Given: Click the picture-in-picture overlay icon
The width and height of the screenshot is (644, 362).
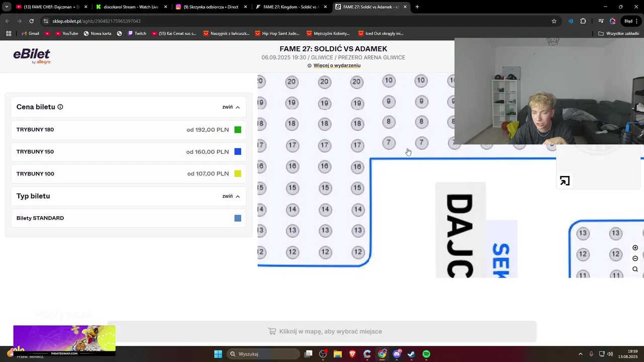Looking at the screenshot, I should [x=565, y=181].
